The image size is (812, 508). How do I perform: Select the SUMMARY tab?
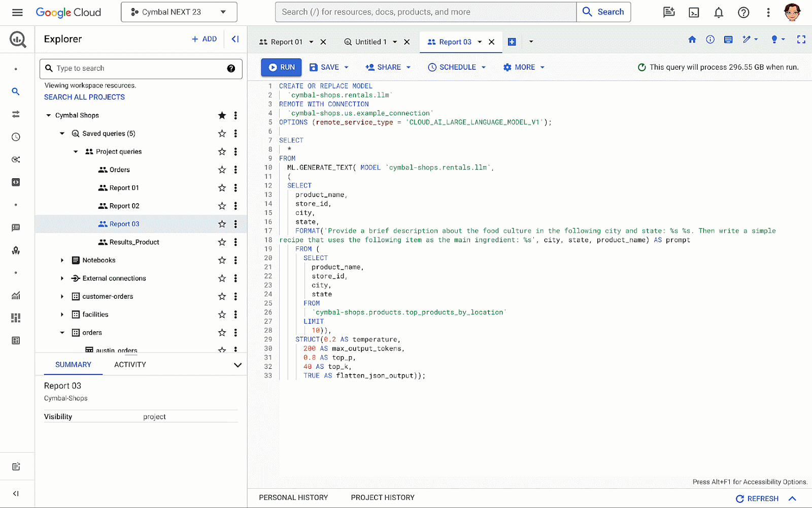pos(73,365)
